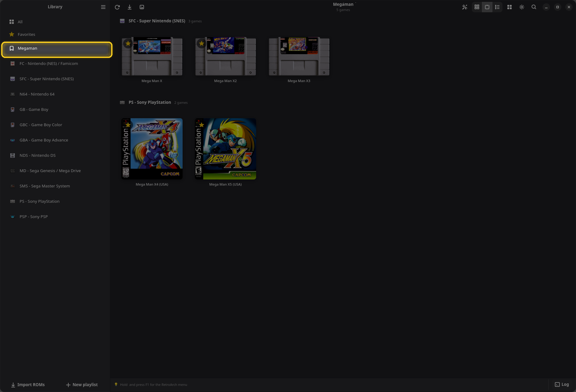Open FC - Nintendo (NES) / Famicom system
The image size is (576, 392).
[55, 63]
